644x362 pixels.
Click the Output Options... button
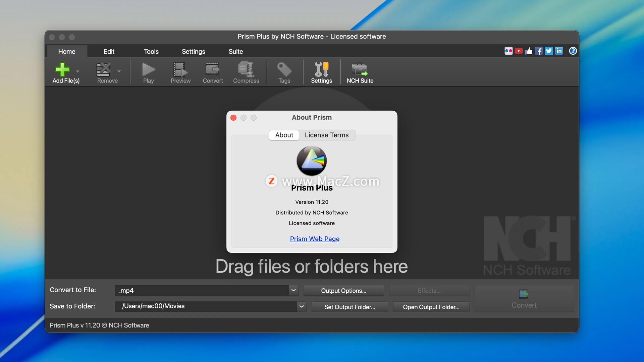point(344,291)
